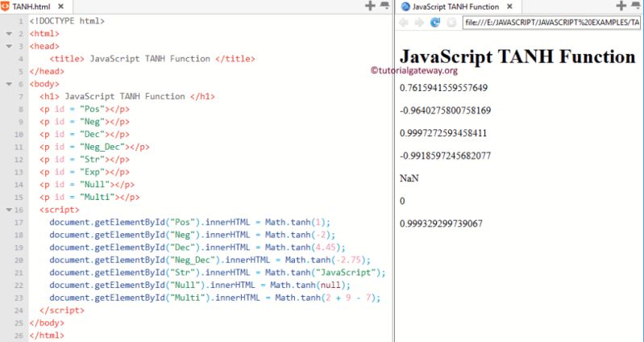Go forward in the preview browser
The height and width of the screenshot is (342, 644).
(419, 23)
